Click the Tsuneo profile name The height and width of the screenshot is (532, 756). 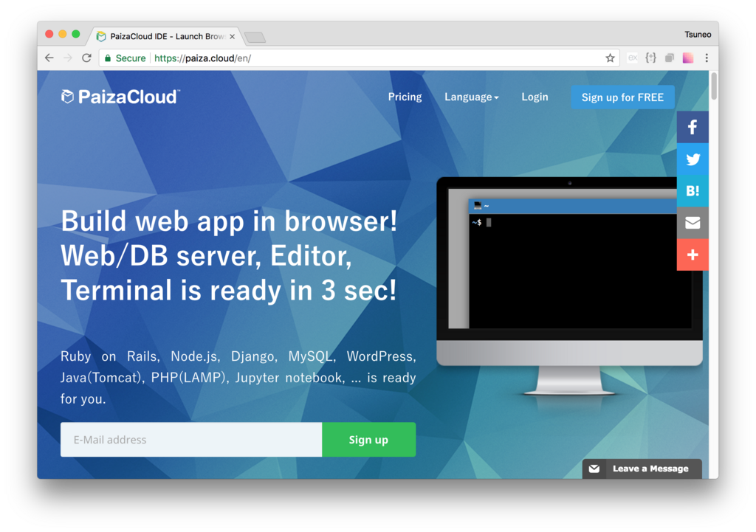click(x=698, y=34)
